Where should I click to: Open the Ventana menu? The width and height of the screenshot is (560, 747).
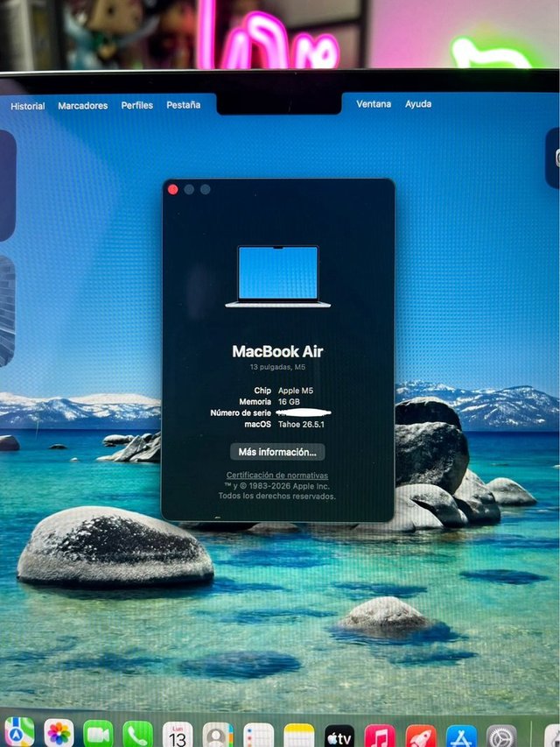pos(374,104)
